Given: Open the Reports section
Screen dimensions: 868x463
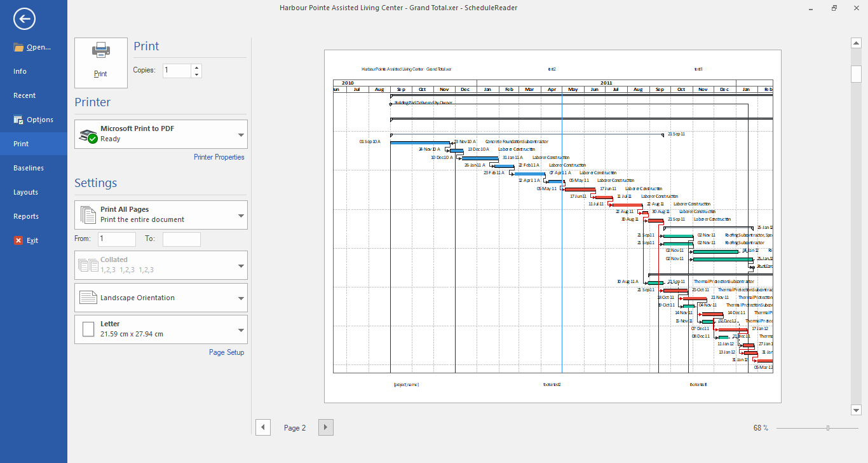Looking at the screenshot, I should [25, 216].
